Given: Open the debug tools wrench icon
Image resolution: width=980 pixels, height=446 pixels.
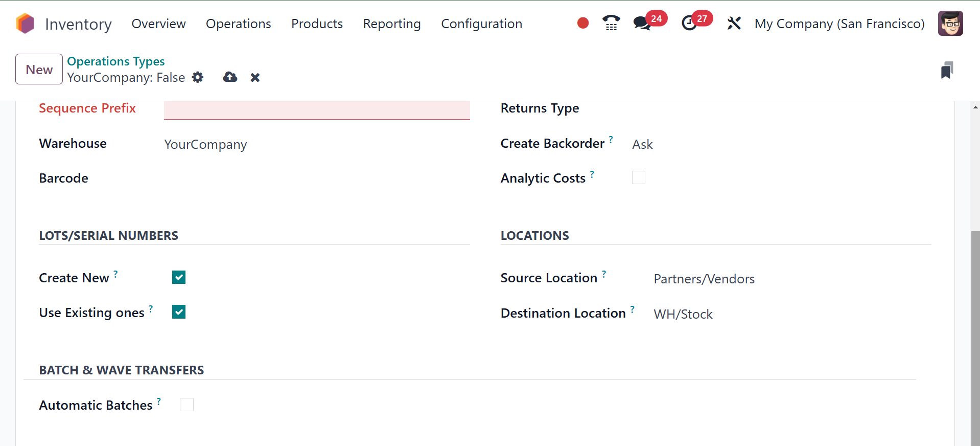Looking at the screenshot, I should 734,23.
